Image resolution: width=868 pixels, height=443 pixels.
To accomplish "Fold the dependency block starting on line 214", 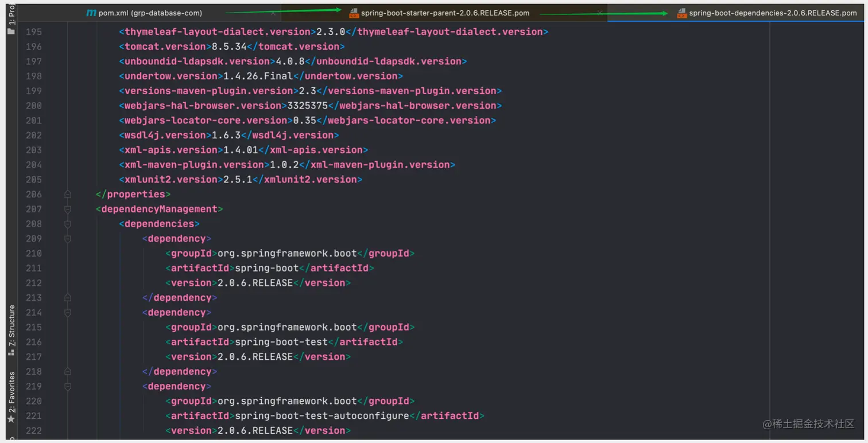I will pyautogui.click(x=68, y=313).
